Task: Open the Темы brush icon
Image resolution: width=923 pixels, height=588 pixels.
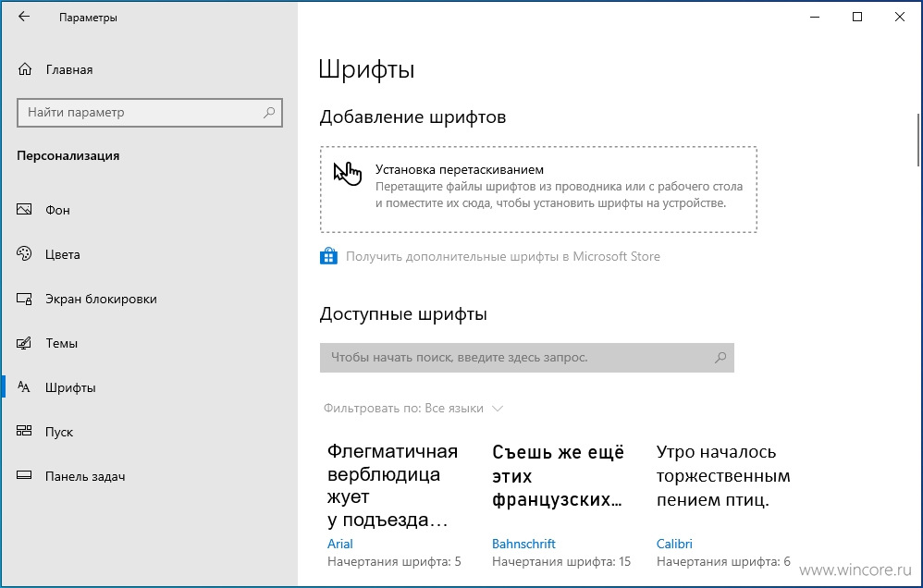Action: pyautogui.click(x=24, y=343)
